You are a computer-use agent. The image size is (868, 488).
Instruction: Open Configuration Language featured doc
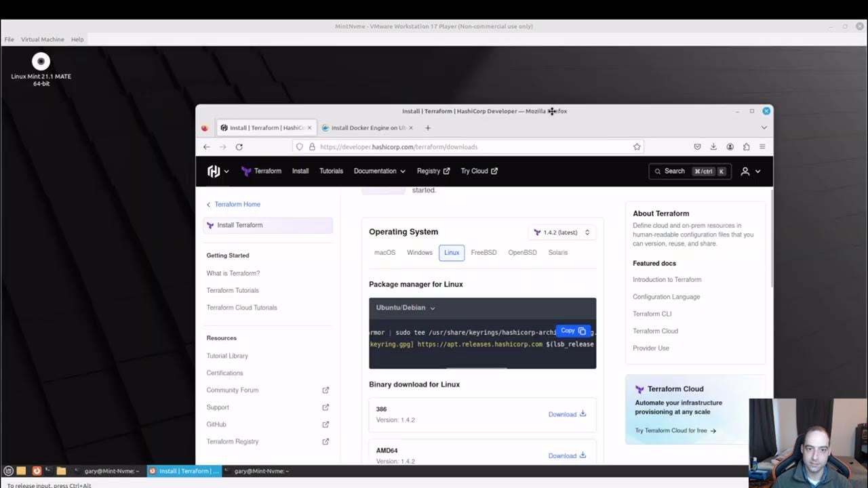[667, 297]
